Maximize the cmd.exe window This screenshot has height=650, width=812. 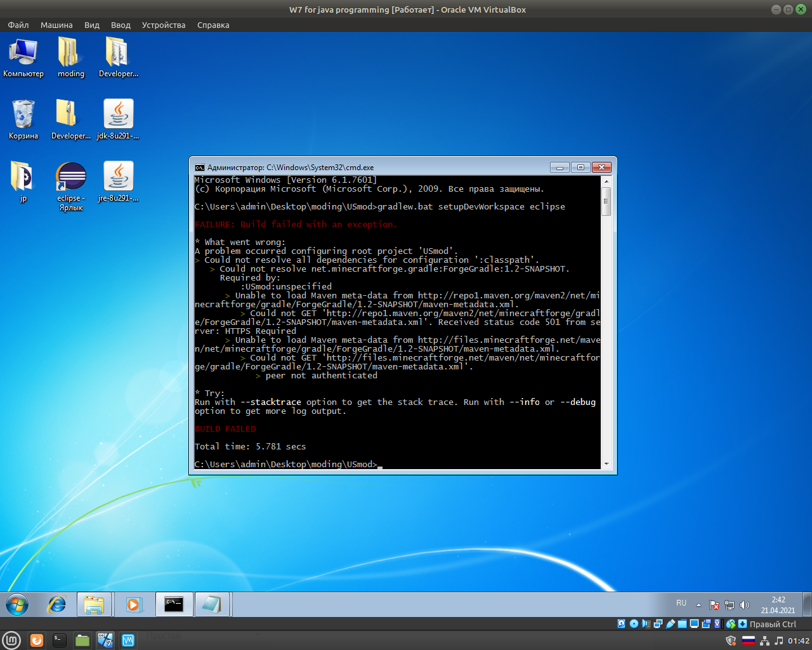click(x=580, y=168)
